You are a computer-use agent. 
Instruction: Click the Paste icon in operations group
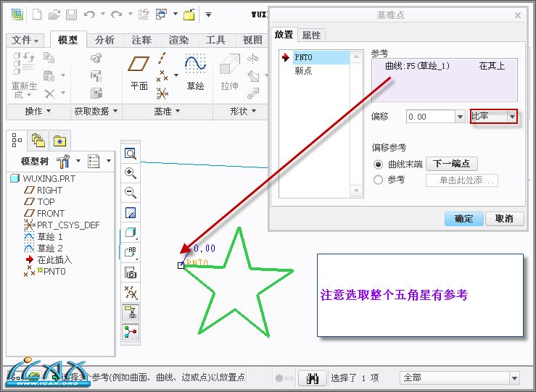[x=49, y=75]
